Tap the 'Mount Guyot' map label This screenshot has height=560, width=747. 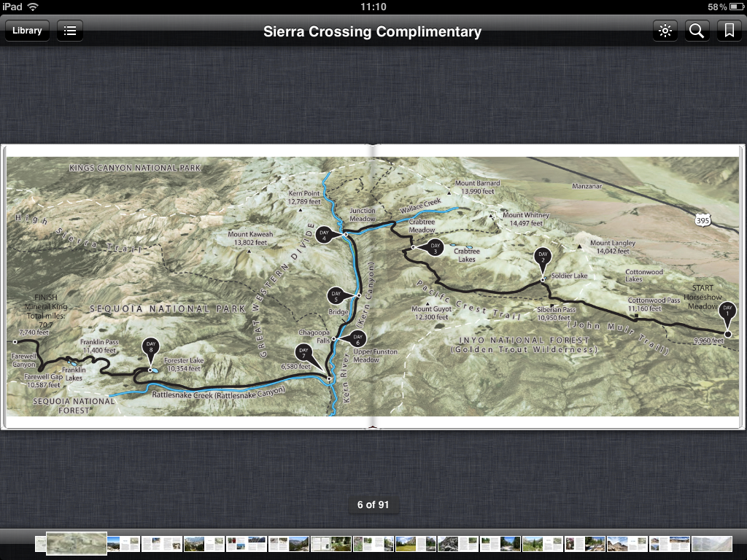pyautogui.click(x=431, y=308)
